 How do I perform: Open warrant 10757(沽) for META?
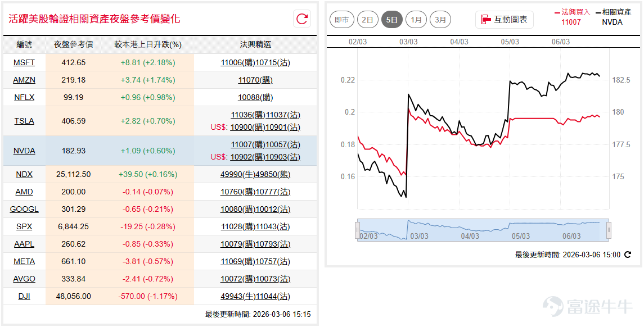pyautogui.click(x=273, y=261)
